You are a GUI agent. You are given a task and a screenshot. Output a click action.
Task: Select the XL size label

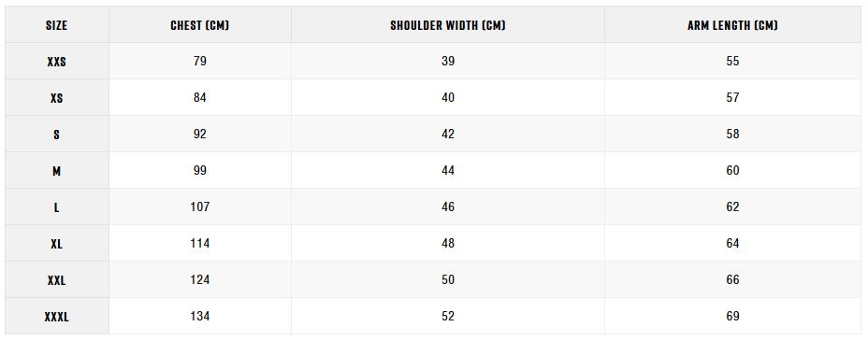pos(56,244)
